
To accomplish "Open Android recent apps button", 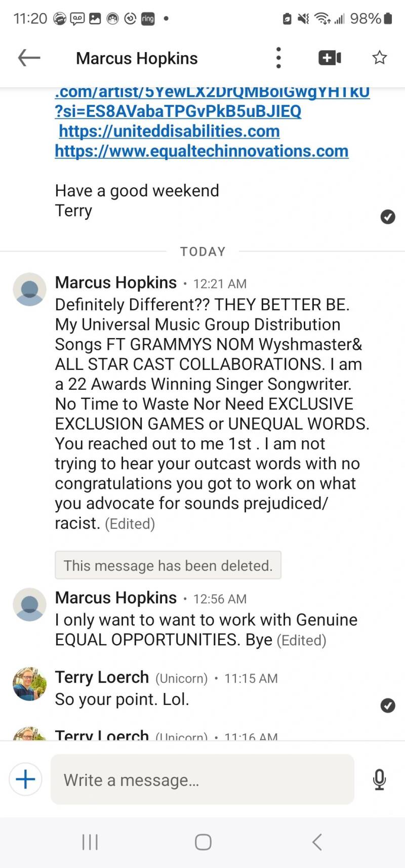I will pyautogui.click(x=90, y=842).
